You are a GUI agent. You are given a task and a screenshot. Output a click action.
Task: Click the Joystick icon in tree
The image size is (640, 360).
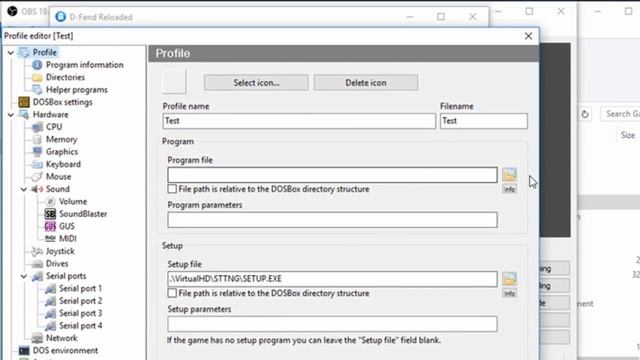pos(37,251)
